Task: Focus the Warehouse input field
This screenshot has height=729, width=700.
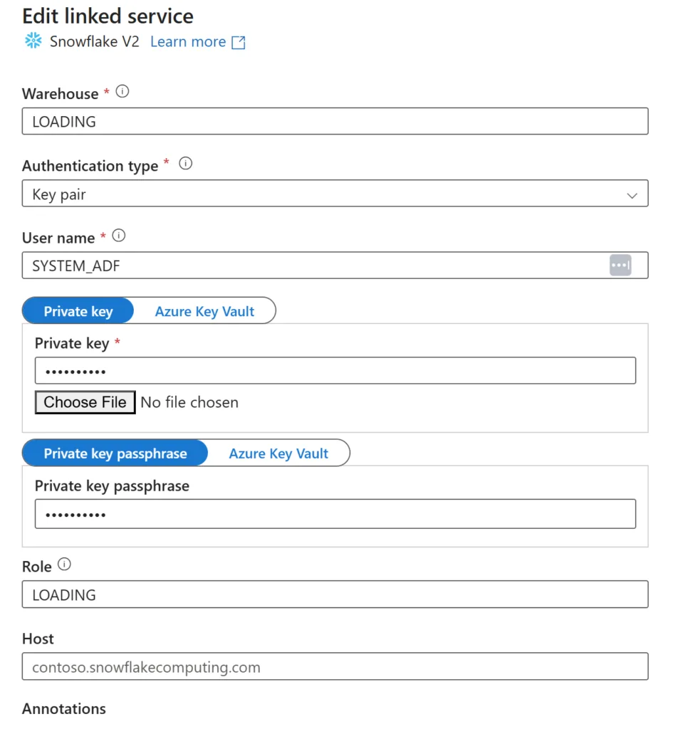Action: [x=335, y=121]
